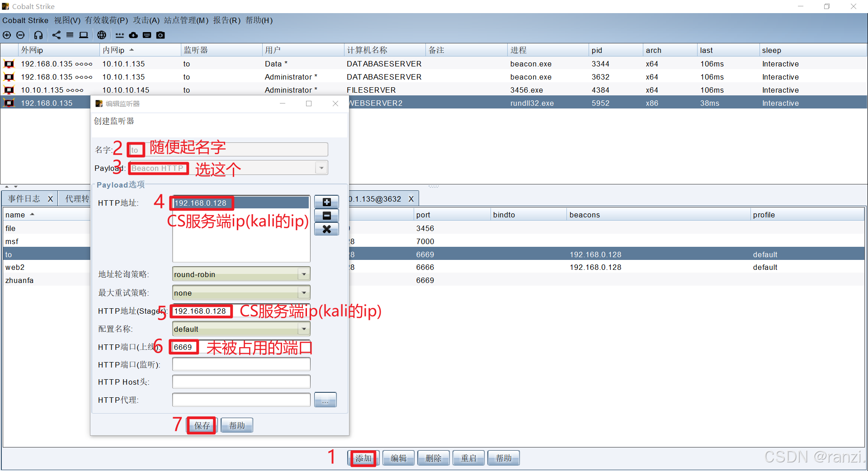Screen dimensions: 868x471
Task: Close the 0.1.135@3632 tab with its X
Action: pyautogui.click(x=411, y=199)
